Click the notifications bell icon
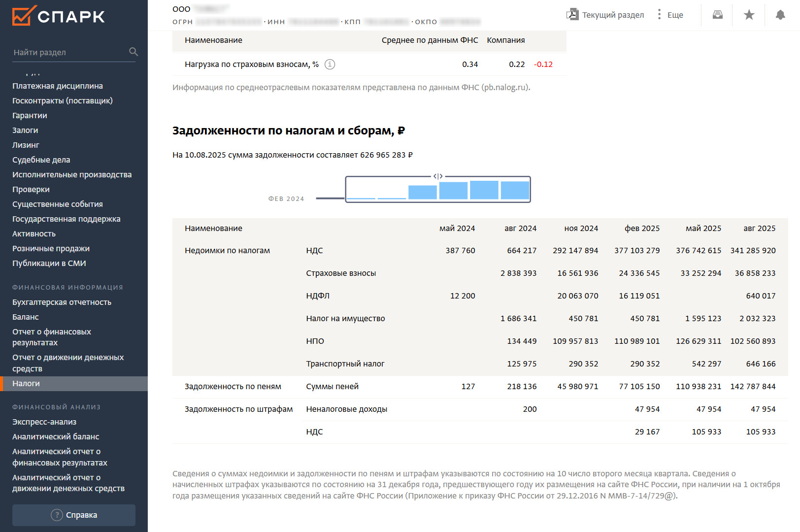 (x=780, y=15)
